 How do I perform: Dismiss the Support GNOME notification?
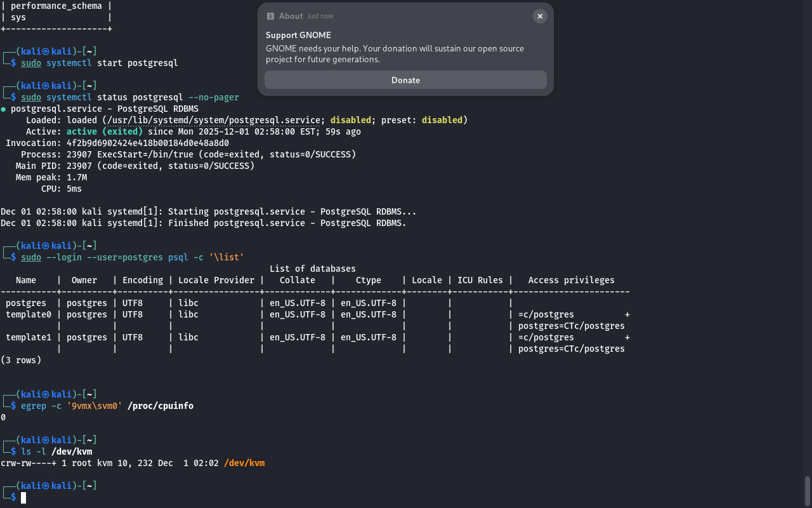[540, 17]
